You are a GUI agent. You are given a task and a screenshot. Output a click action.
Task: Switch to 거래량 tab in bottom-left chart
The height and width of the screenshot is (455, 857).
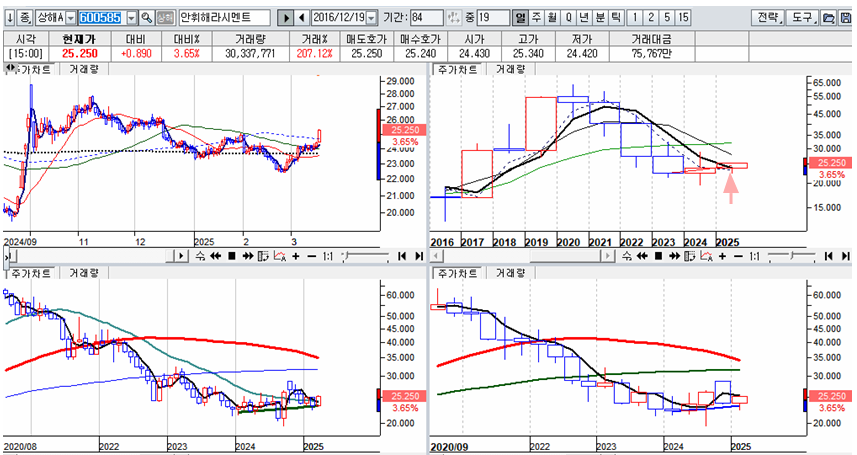[x=84, y=273]
